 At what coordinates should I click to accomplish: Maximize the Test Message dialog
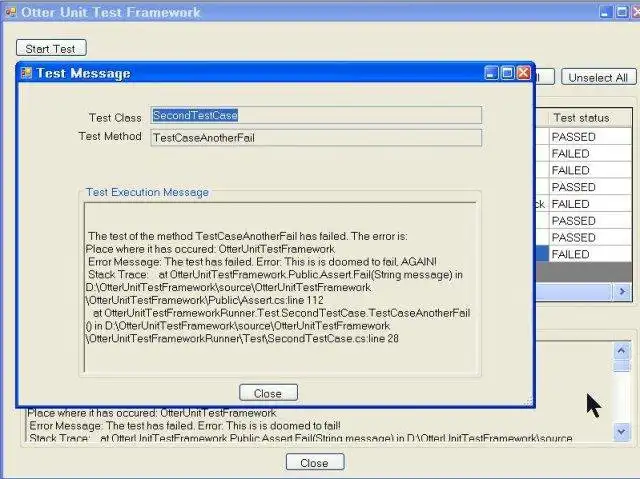pos(507,73)
